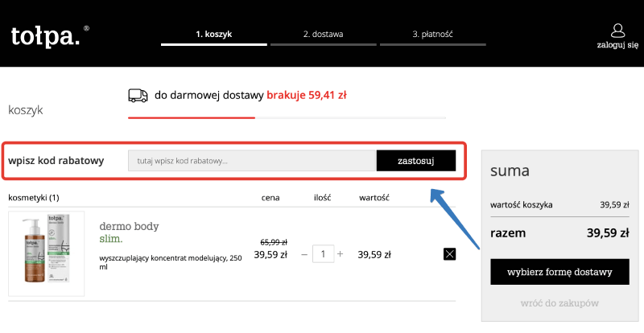Remove product with the X icon

(449, 254)
